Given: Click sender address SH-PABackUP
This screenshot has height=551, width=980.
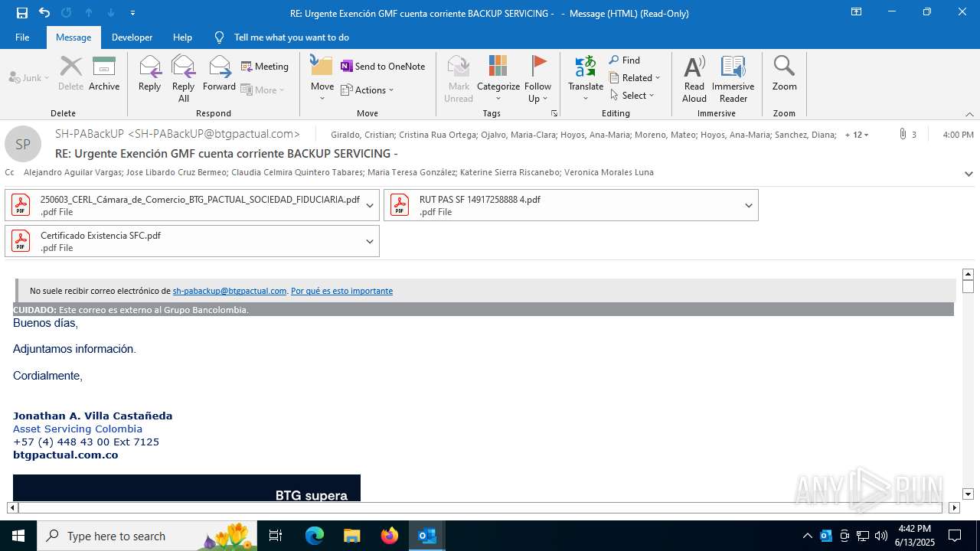Looking at the screenshot, I should [178, 134].
